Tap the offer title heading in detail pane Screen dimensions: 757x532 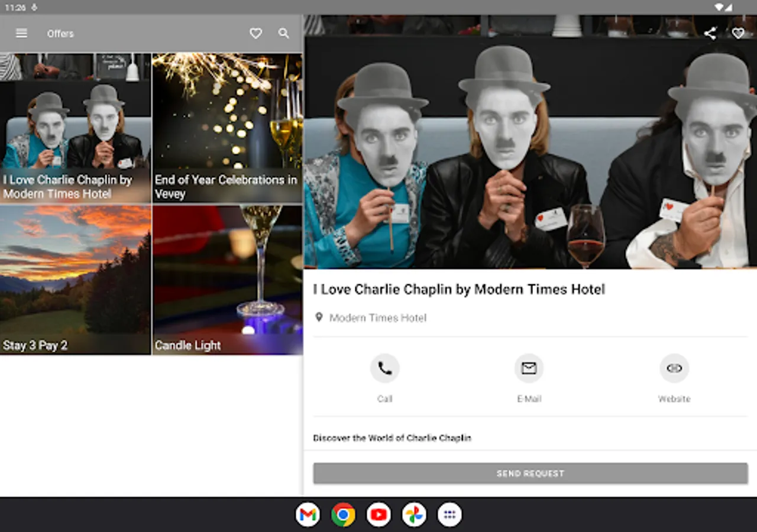(x=459, y=290)
